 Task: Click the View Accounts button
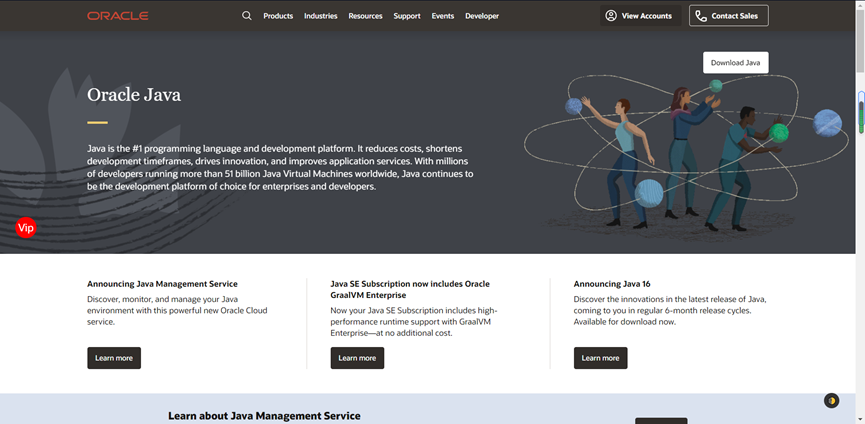point(640,16)
